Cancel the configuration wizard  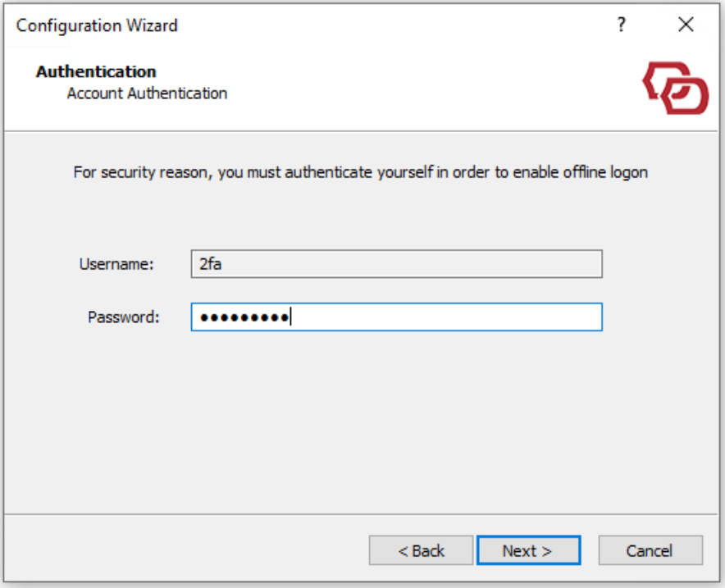tap(650, 551)
